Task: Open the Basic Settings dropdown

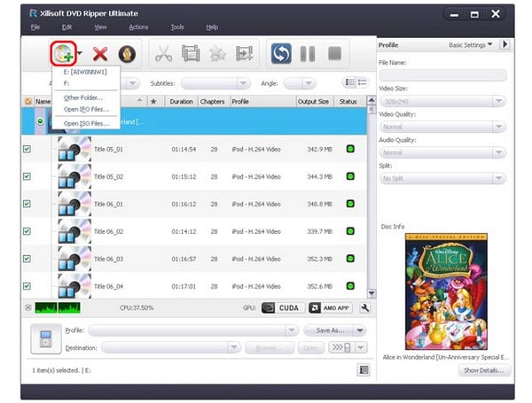Action: coord(470,44)
